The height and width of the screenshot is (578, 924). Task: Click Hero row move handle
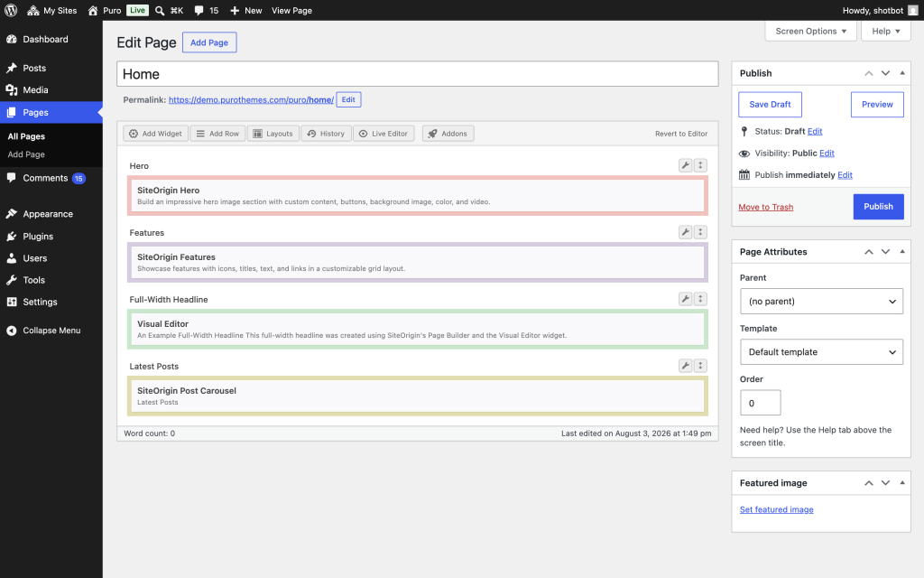coord(700,166)
